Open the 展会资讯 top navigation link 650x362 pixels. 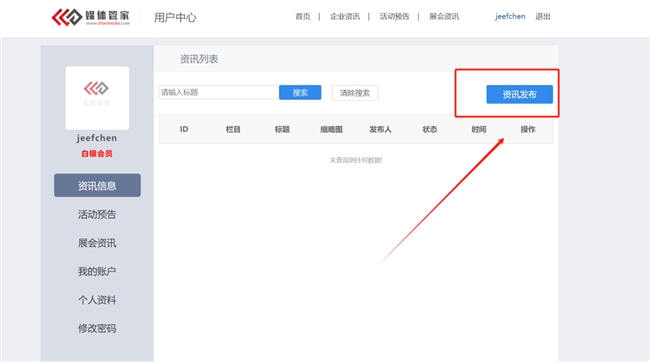[444, 17]
